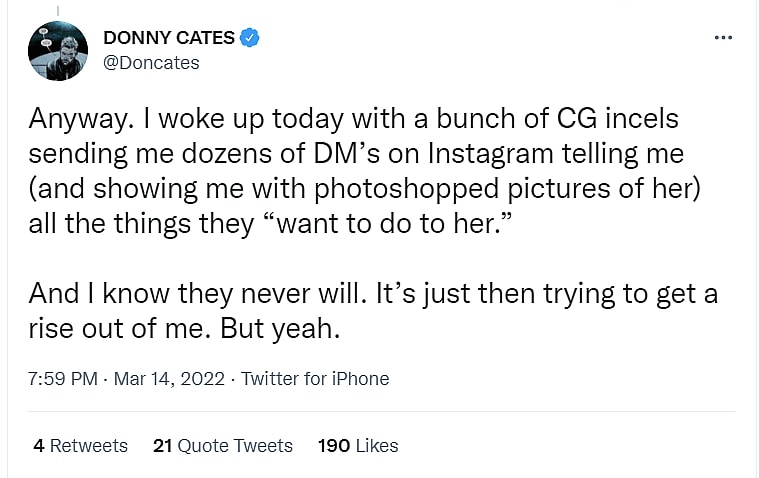Viewport: 759px width, 478px height.
Task: Open the three-dot more options menu
Action: (723, 38)
